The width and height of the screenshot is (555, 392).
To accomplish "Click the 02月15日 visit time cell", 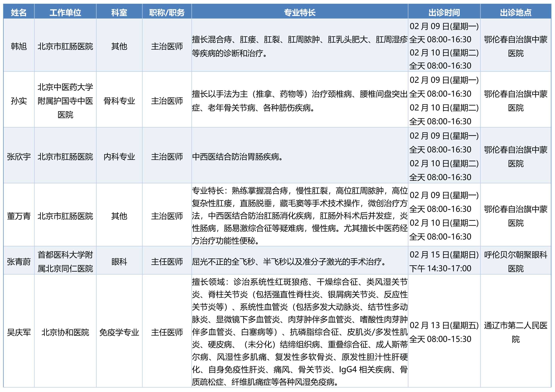I will pos(444,262).
